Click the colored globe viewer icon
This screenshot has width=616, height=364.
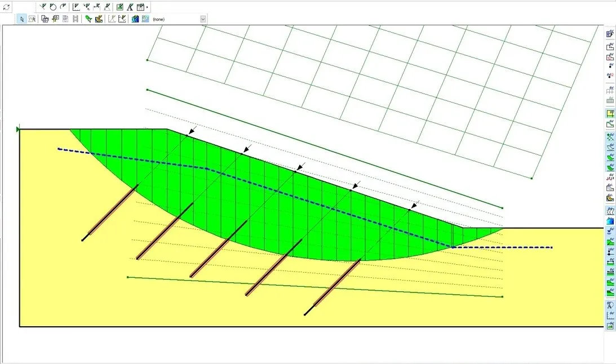(x=134, y=18)
